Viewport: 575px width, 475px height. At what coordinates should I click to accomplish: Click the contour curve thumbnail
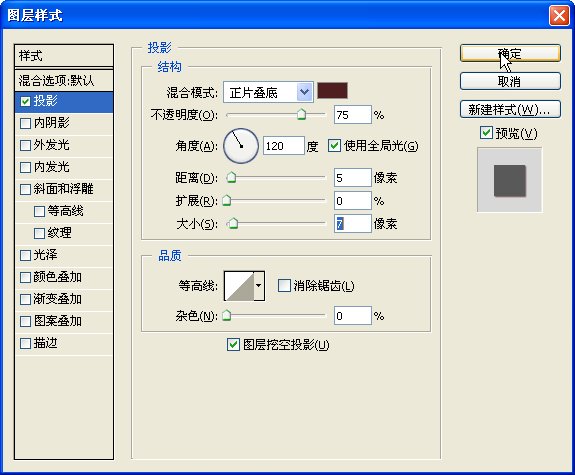click(x=239, y=286)
